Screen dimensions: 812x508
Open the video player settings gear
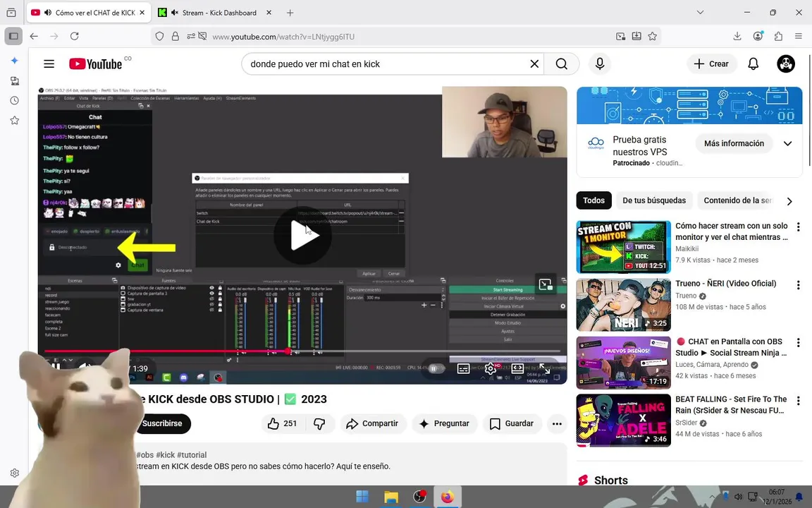491,368
